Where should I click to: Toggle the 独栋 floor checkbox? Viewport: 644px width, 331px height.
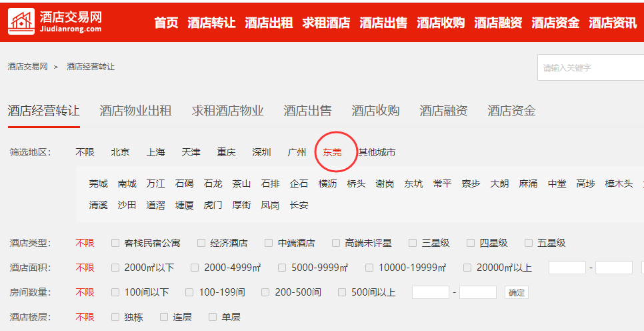(116, 317)
